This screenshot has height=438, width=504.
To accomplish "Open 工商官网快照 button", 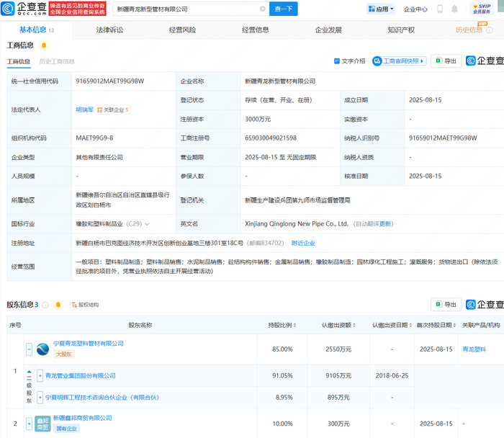I will [399, 61].
